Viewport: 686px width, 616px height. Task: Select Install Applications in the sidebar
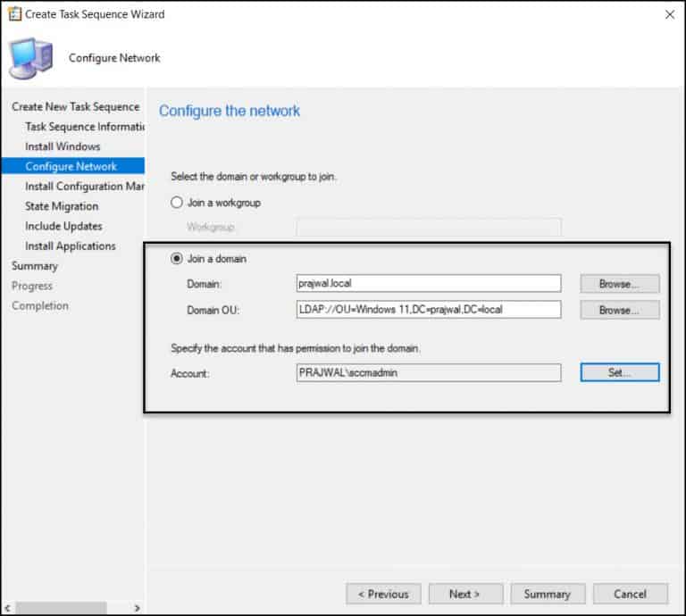click(71, 246)
